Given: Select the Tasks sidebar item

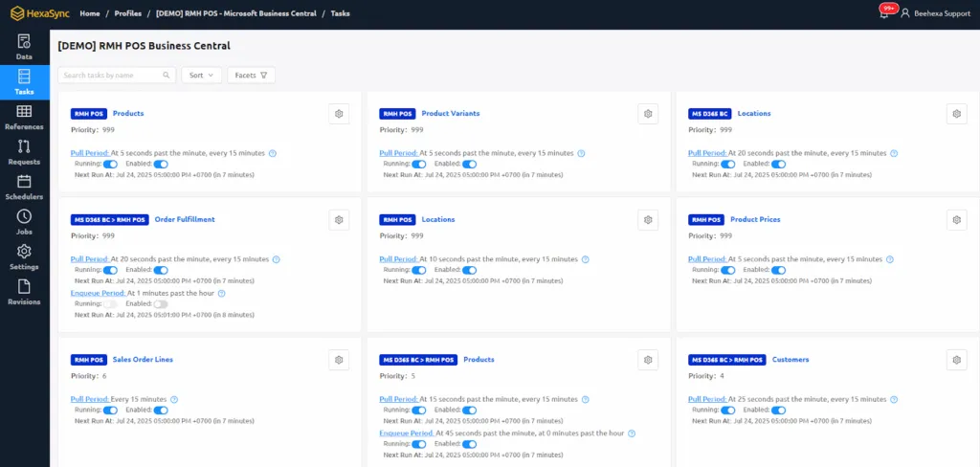Looking at the screenshot, I should pyautogui.click(x=24, y=82).
